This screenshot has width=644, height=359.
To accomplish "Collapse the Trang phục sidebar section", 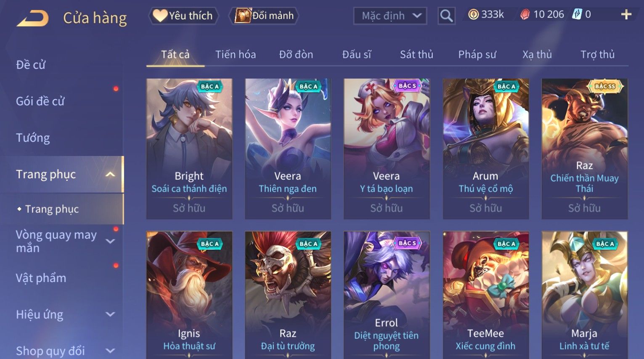I will [x=110, y=174].
